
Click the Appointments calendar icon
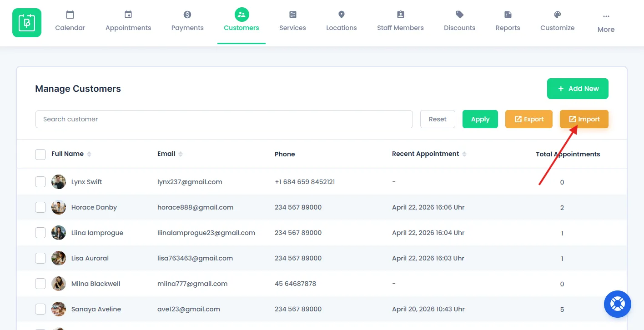click(128, 15)
